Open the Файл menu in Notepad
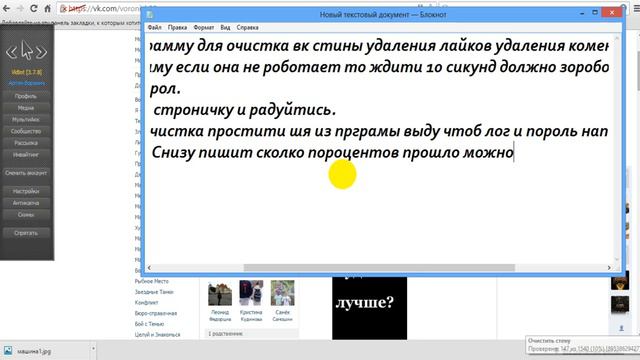The image size is (640, 360). 155,27
